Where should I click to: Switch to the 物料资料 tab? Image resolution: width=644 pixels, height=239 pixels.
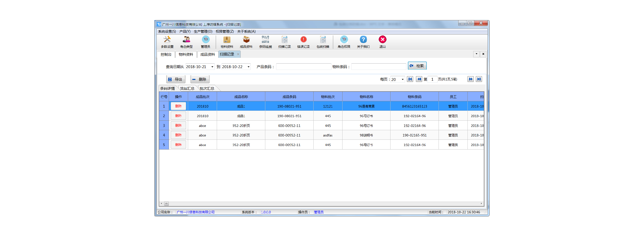click(186, 55)
